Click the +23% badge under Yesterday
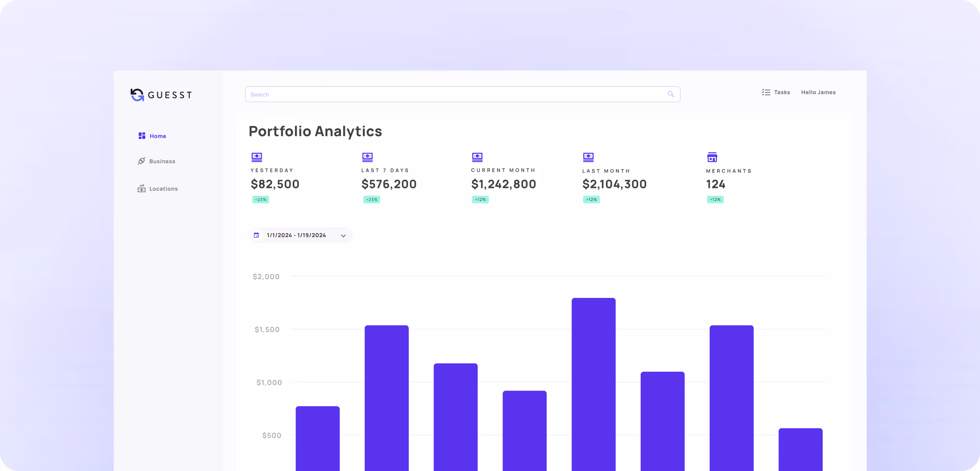The image size is (980, 471). (260, 199)
